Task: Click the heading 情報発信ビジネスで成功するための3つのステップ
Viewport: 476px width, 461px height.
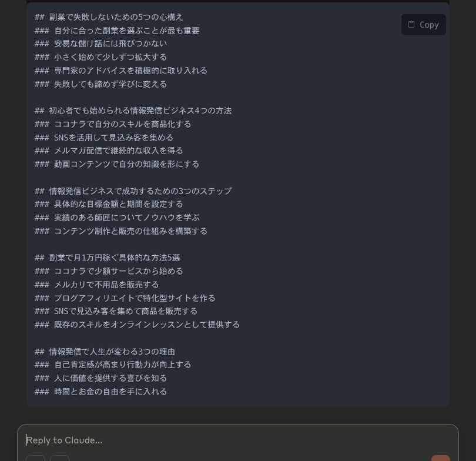Action: pos(140,191)
